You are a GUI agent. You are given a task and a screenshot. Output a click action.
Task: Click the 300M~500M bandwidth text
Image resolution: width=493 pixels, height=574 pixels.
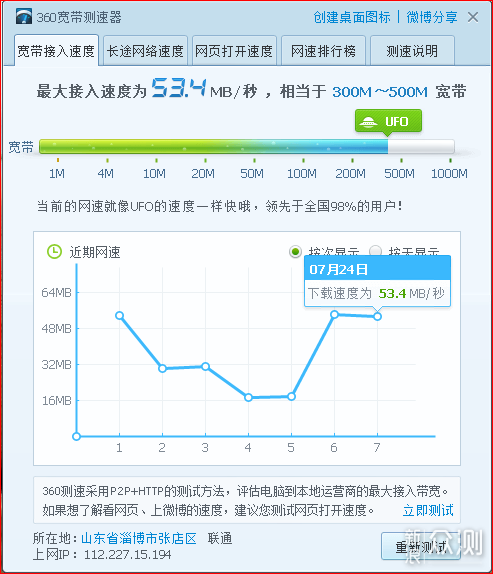pos(380,92)
